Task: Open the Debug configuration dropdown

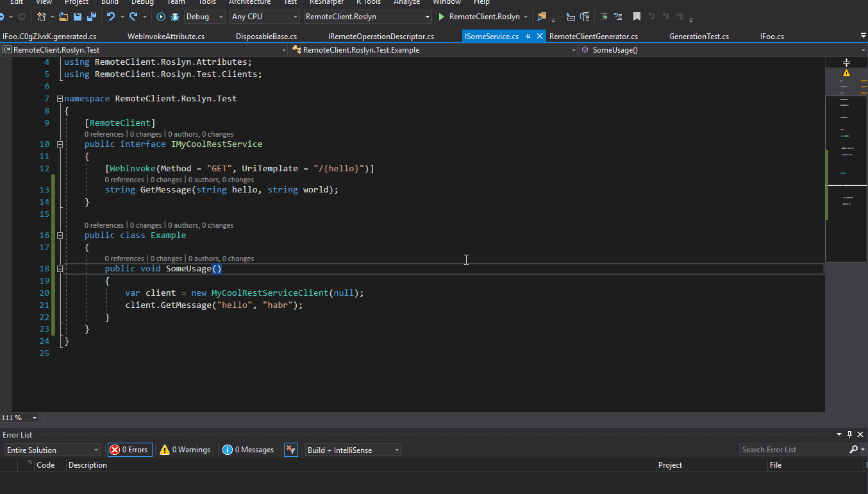Action: 205,17
